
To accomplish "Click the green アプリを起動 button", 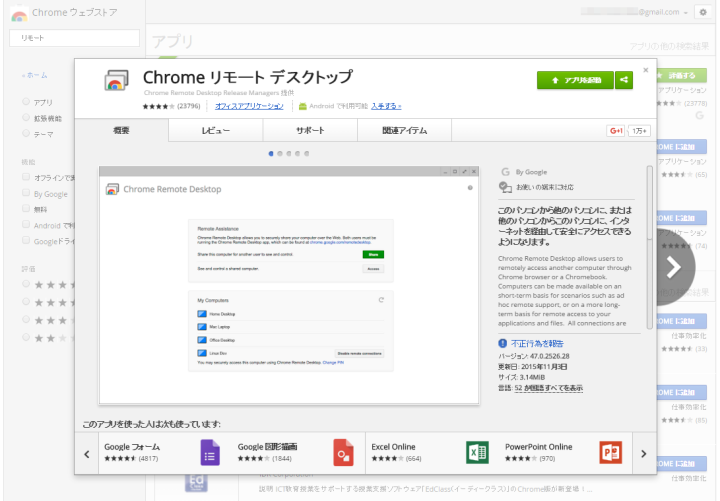I will [575, 79].
